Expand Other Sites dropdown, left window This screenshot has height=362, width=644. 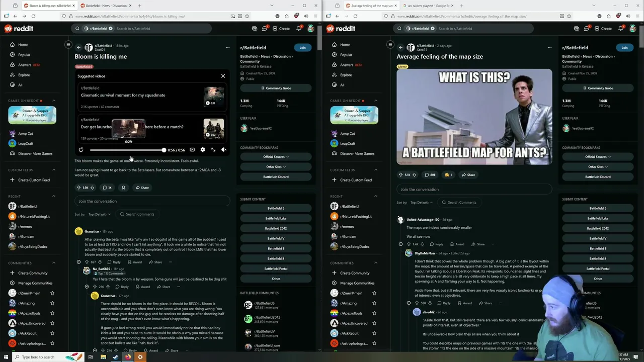[276, 167]
